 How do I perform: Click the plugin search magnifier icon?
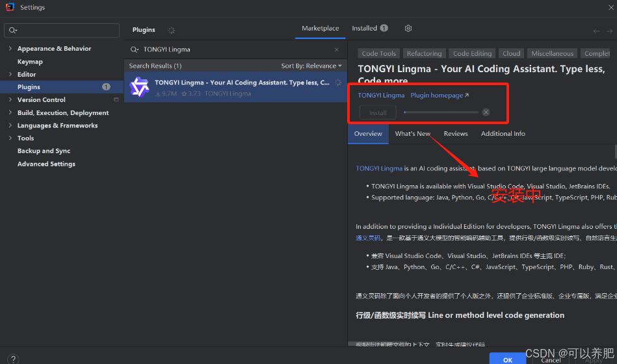coord(135,49)
